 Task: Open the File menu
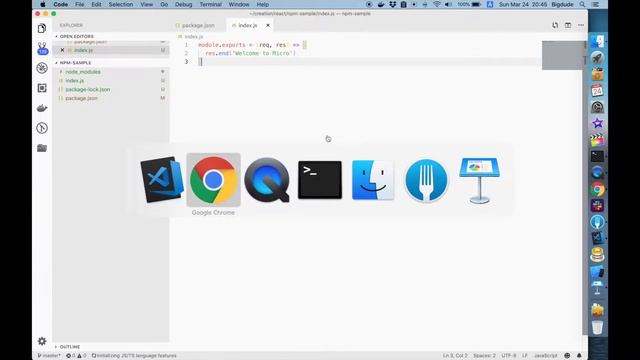(79, 4)
